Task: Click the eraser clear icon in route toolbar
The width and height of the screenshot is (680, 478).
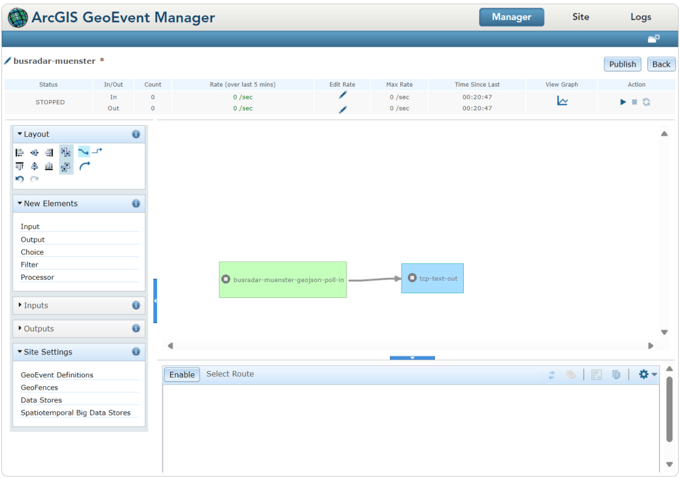Action: [571, 374]
